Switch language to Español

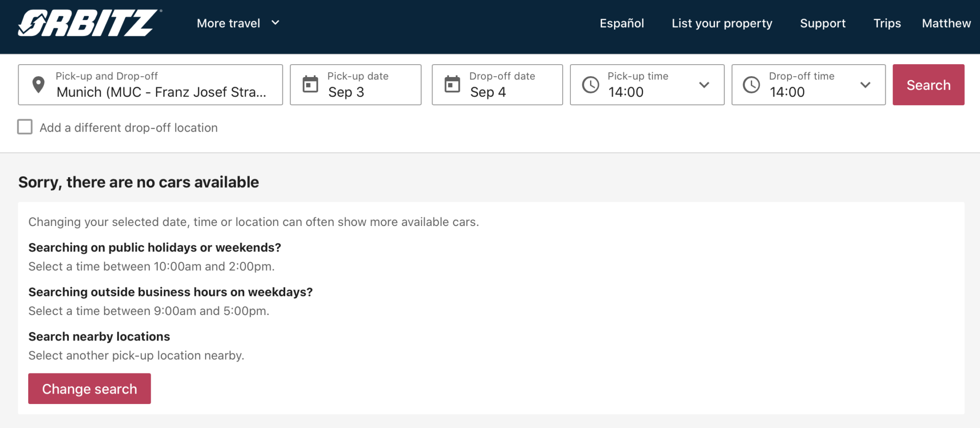point(622,23)
